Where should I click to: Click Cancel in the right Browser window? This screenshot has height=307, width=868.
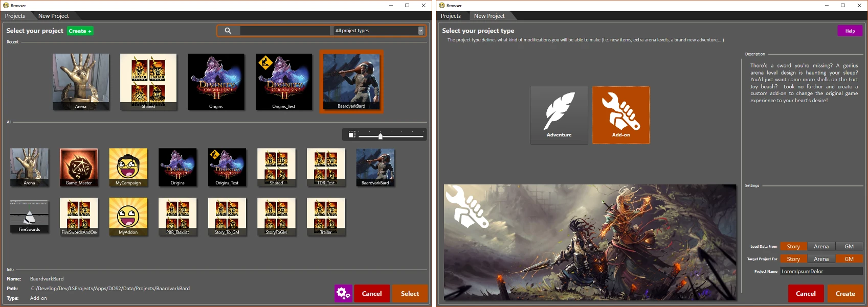tap(806, 293)
